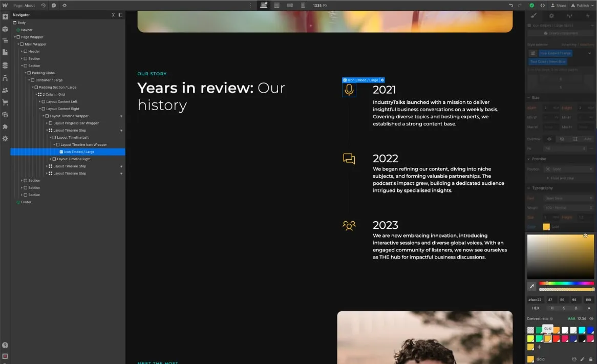Select the desktop breakpoint icon
The width and height of the screenshot is (597, 364).
[264, 5]
